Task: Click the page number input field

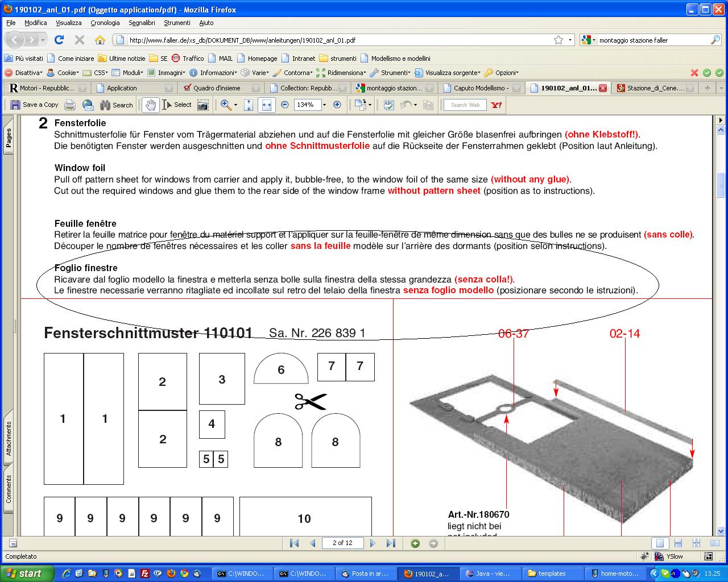Action: click(x=342, y=543)
